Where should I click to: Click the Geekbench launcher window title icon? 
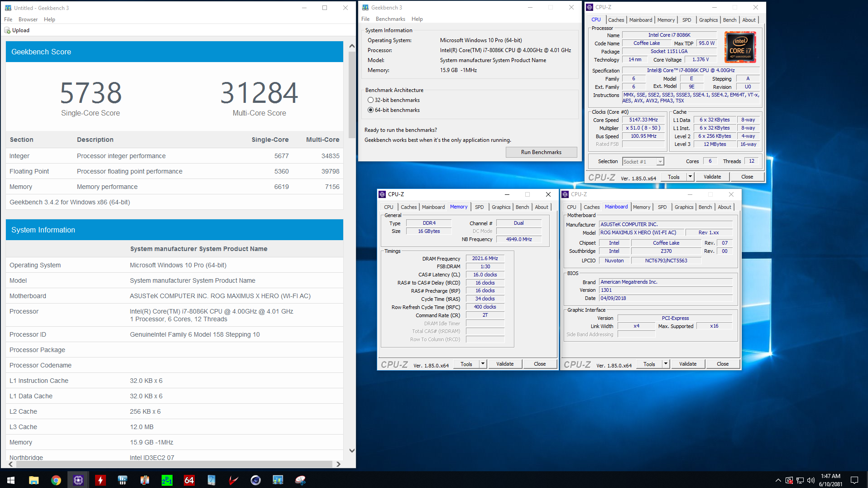365,8
